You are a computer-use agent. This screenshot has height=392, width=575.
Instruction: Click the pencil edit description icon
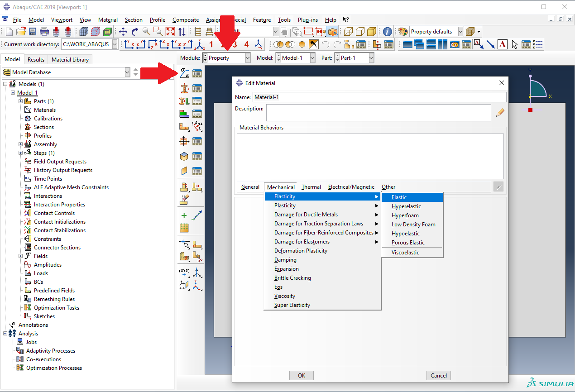(500, 113)
